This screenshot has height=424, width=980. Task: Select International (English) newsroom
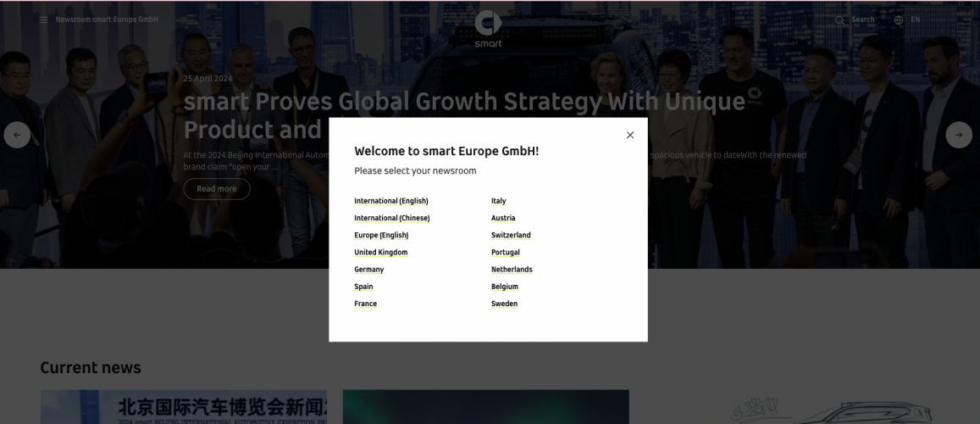(x=391, y=201)
